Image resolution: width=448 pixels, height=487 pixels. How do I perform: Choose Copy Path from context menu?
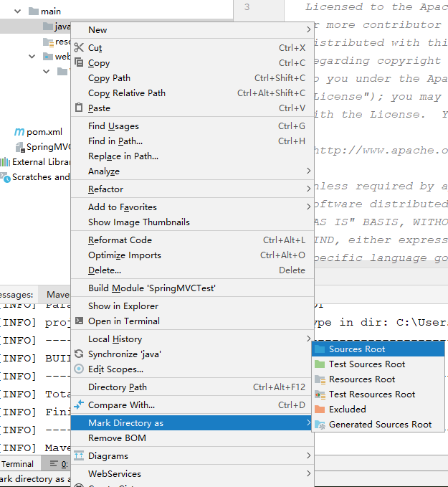pyautogui.click(x=193, y=77)
